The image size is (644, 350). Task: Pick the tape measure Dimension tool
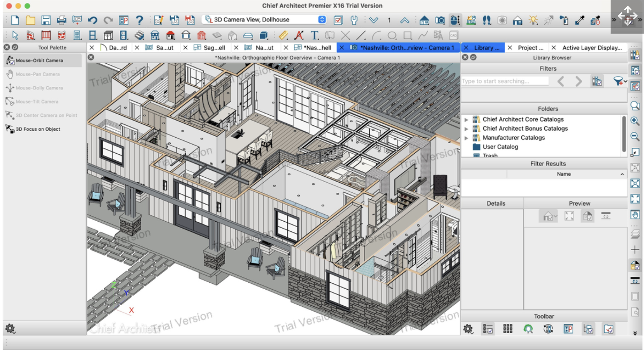click(283, 35)
